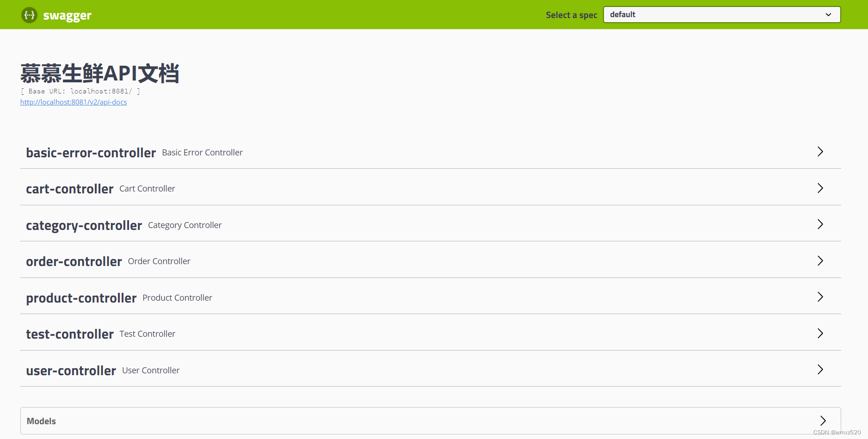
Task: Expand test-controller chevron arrow
Action: click(820, 334)
